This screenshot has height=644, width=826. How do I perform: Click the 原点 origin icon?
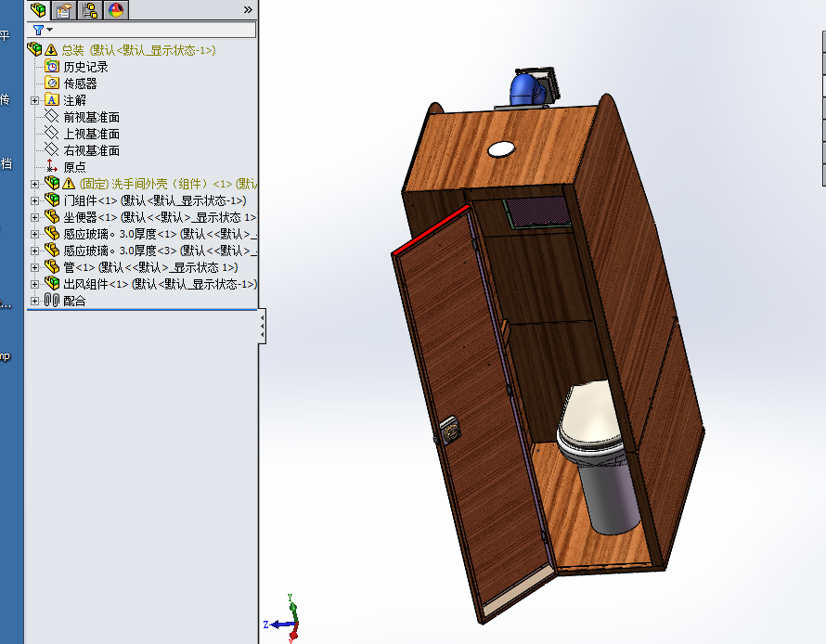(52, 166)
